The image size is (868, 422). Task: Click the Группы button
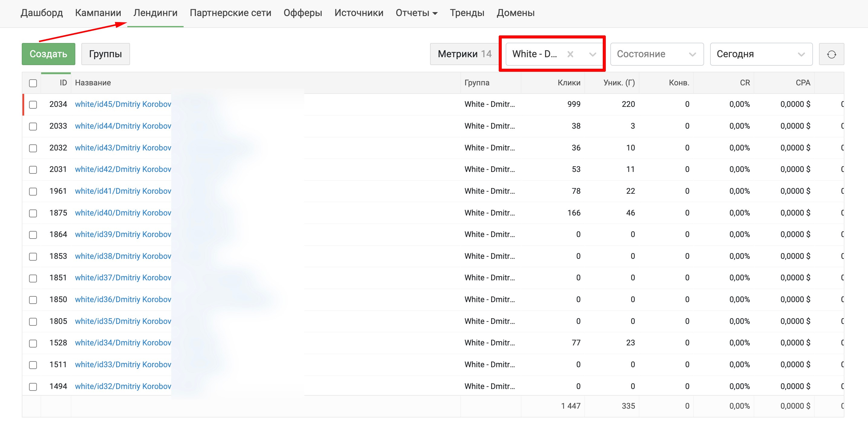(106, 54)
